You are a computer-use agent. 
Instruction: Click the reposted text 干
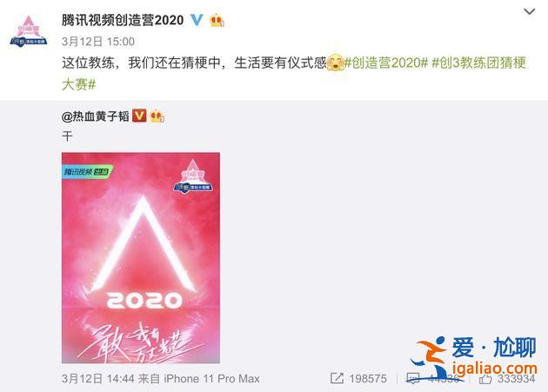click(x=68, y=136)
